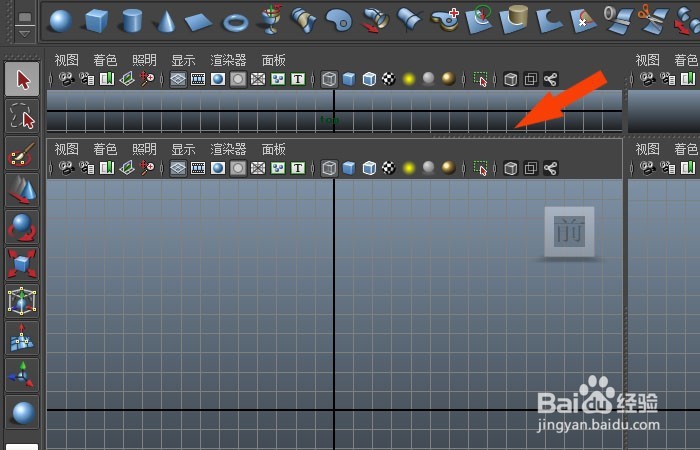Image resolution: width=700 pixels, height=450 pixels.
Task: Click the Bevel Plus shelf icon
Action: click(445, 20)
